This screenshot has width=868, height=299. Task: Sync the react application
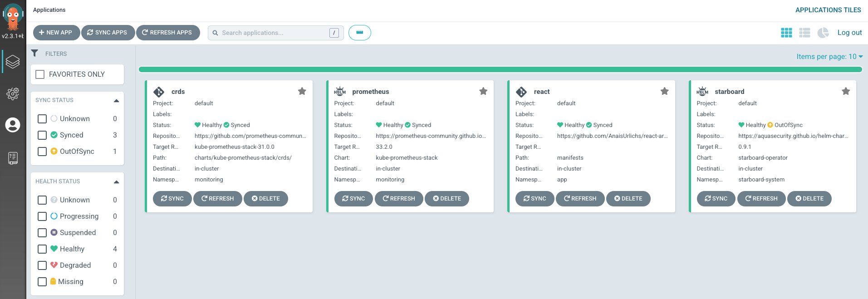535,199
